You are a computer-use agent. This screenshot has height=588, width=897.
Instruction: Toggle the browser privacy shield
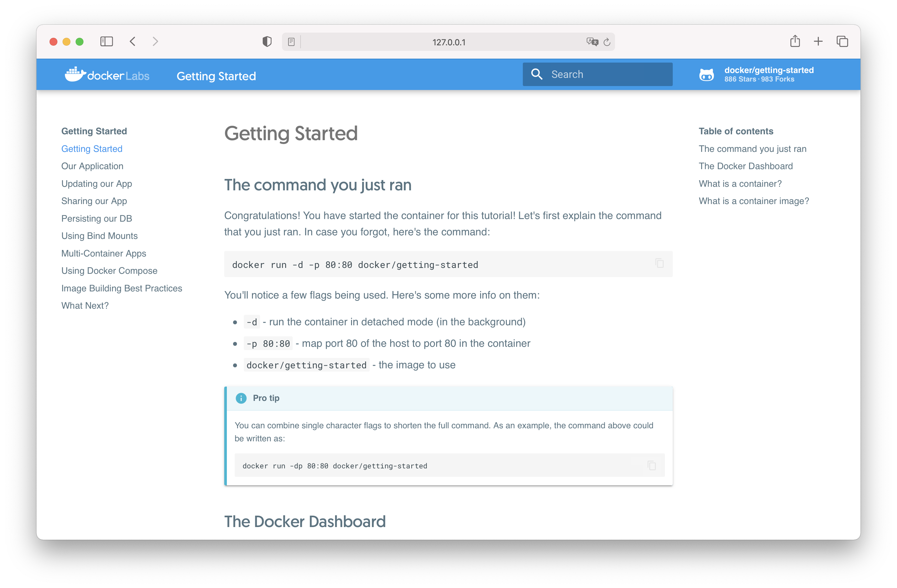coord(267,41)
